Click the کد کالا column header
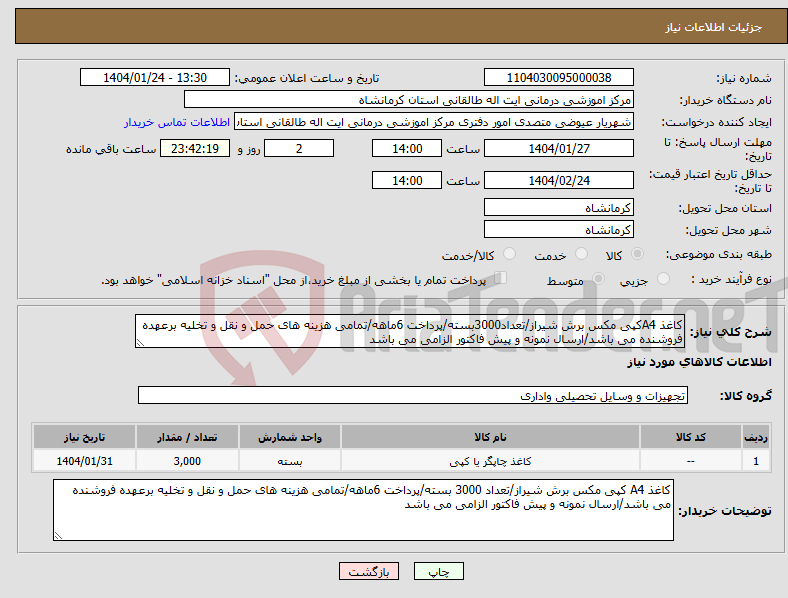The image size is (788, 598). point(691,437)
